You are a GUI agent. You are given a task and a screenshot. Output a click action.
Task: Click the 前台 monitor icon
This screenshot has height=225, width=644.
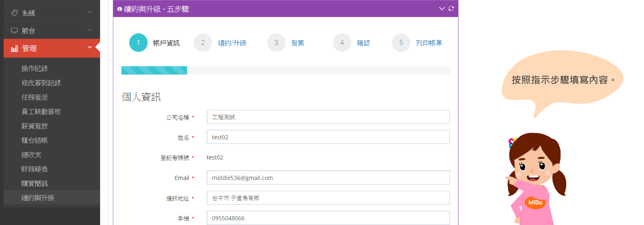pyautogui.click(x=14, y=31)
